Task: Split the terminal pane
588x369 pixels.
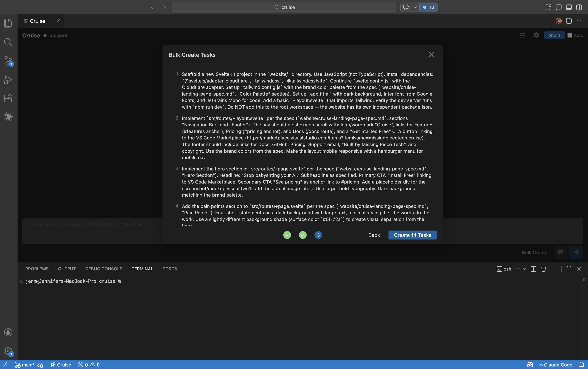Action: pos(533,269)
